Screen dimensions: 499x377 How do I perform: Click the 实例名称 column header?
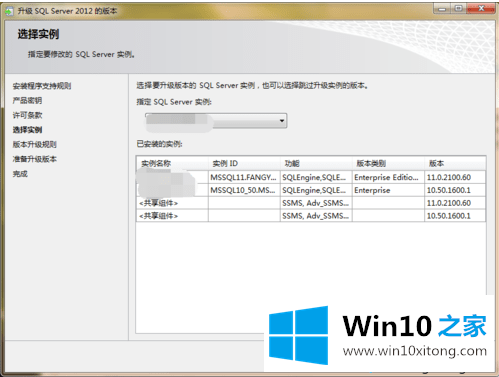(173, 163)
